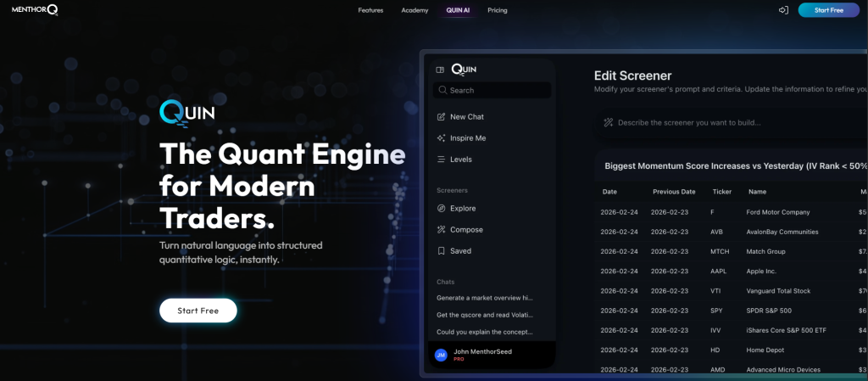Viewport: 868px width, 381px height.
Task: Select the QUIN AI menu item
Action: (x=459, y=10)
